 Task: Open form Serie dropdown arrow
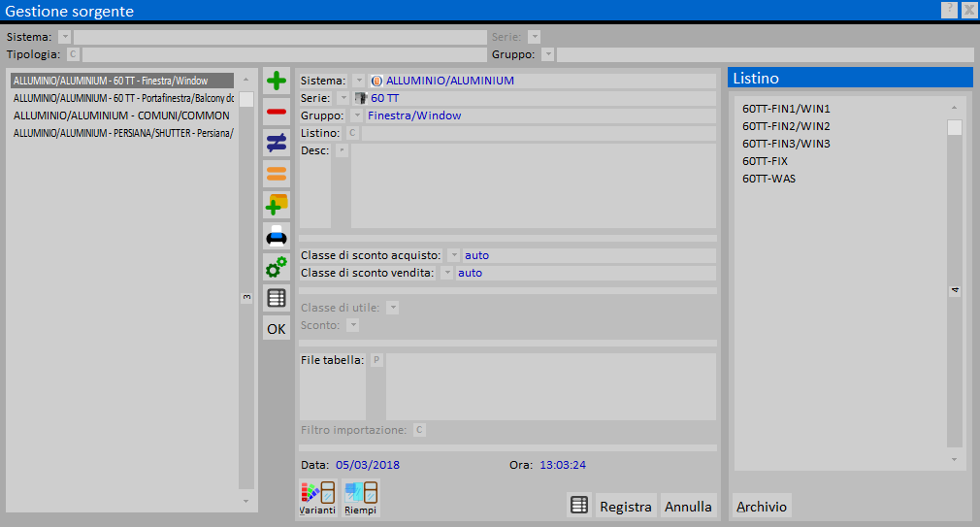[343, 98]
